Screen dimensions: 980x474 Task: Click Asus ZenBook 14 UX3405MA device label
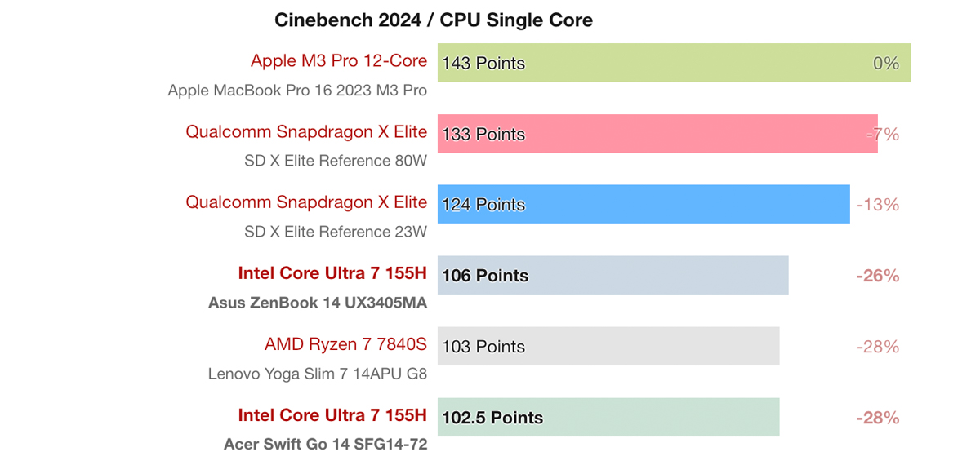click(318, 303)
